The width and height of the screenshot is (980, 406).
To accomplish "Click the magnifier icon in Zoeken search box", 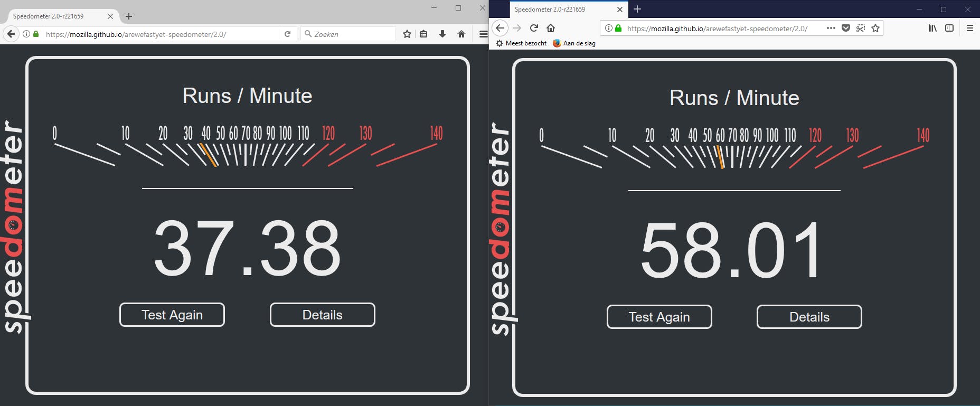I will [x=308, y=34].
